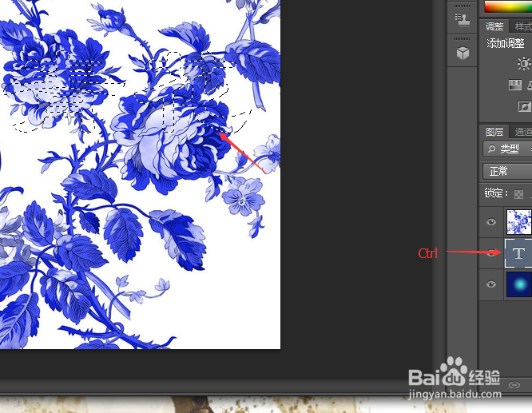Hide the floral pattern layer via eye icon

click(x=491, y=222)
